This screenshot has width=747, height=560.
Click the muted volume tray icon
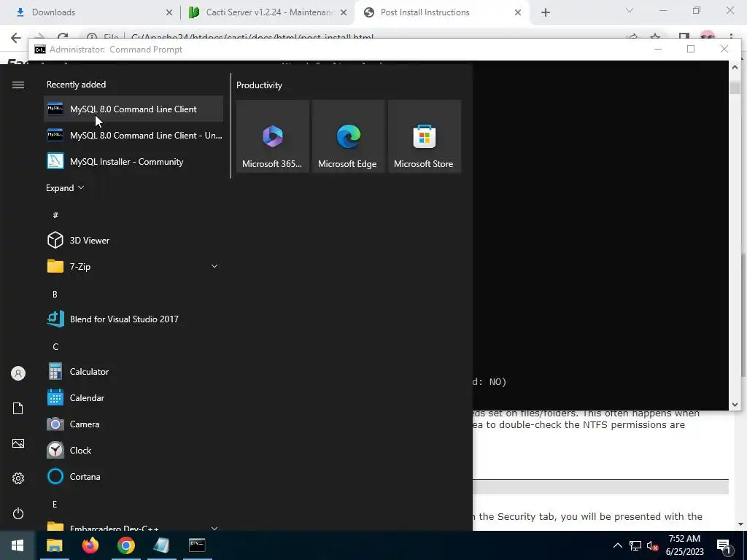652,545
